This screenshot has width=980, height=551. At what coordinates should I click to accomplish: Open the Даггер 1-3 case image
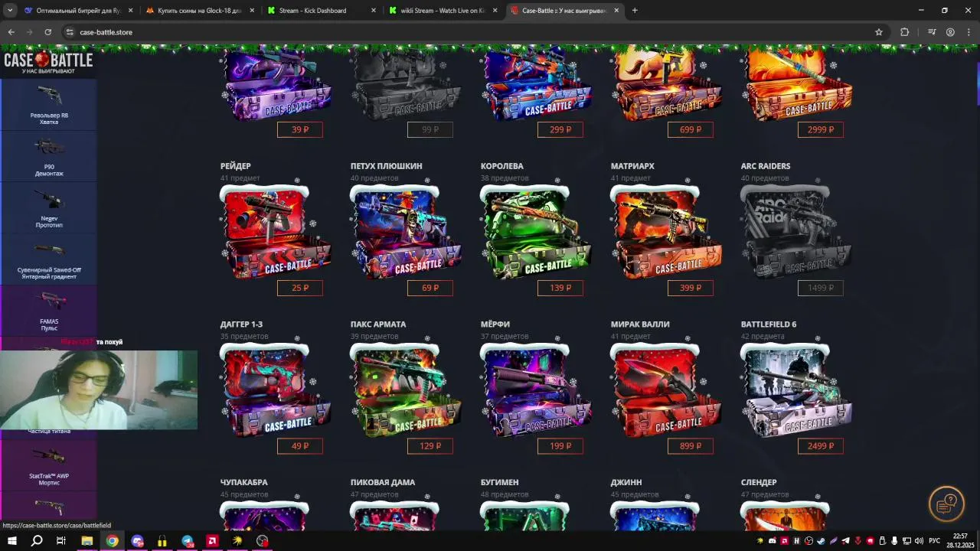pyautogui.click(x=276, y=390)
